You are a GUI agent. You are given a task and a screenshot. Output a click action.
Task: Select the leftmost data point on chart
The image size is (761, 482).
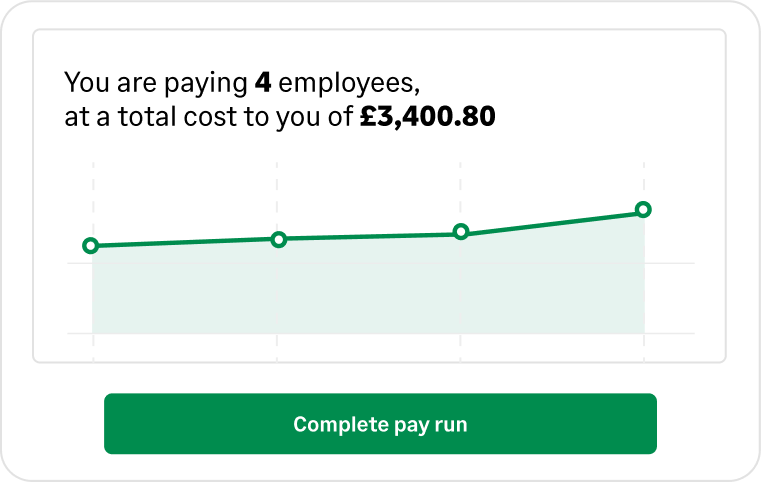click(91, 246)
